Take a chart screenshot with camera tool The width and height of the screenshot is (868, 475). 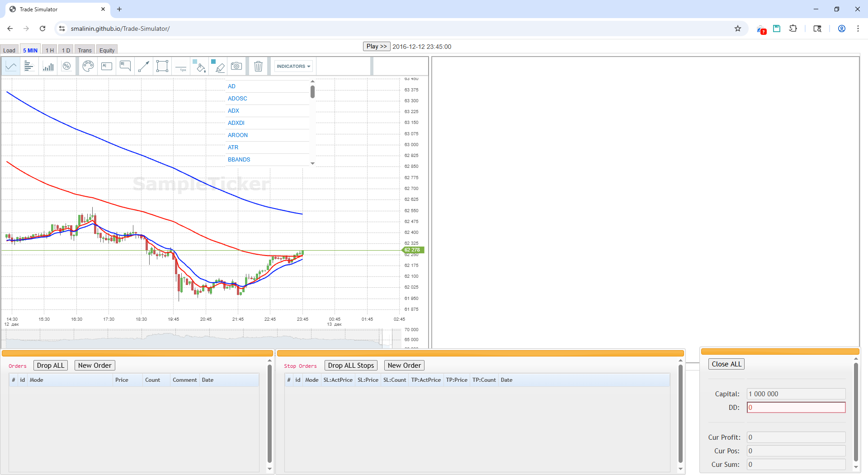[x=236, y=66]
